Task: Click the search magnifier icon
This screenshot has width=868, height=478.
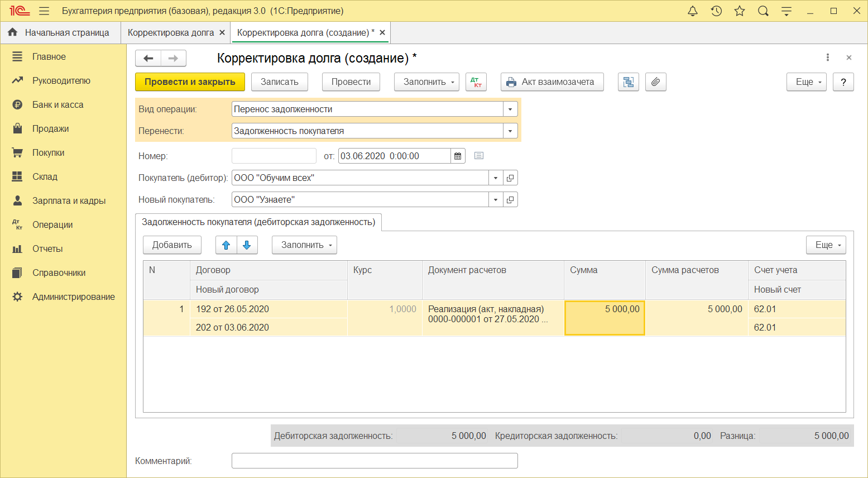Action: tap(763, 11)
